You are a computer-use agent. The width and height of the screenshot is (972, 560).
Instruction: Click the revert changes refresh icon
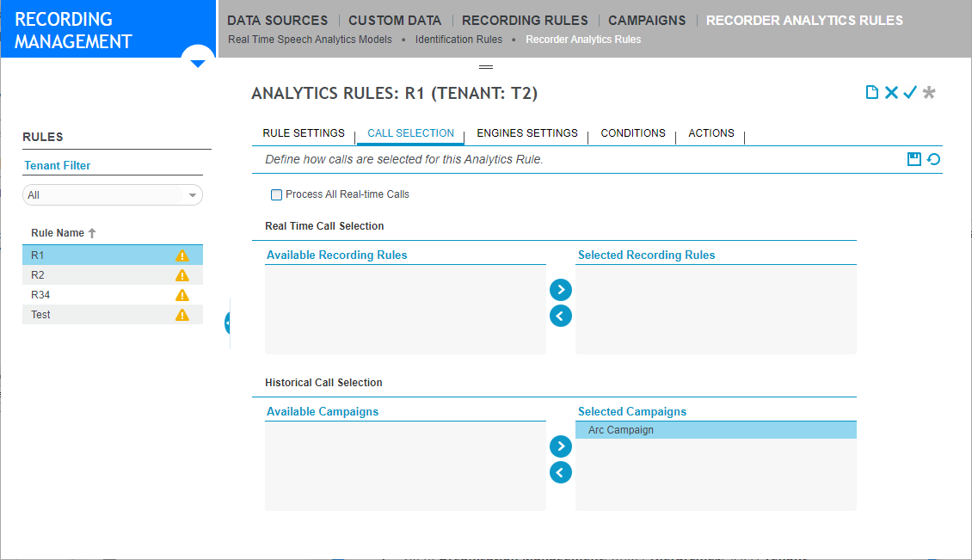click(x=933, y=159)
